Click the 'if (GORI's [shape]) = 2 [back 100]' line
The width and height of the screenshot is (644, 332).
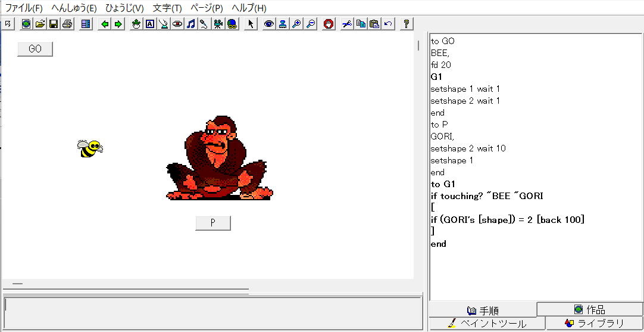[508, 220]
